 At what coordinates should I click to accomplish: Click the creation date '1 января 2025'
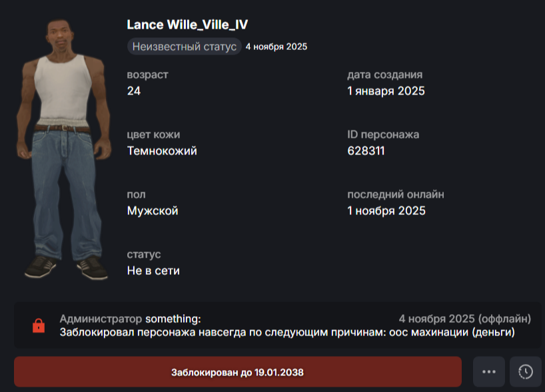pyautogui.click(x=386, y=91)
